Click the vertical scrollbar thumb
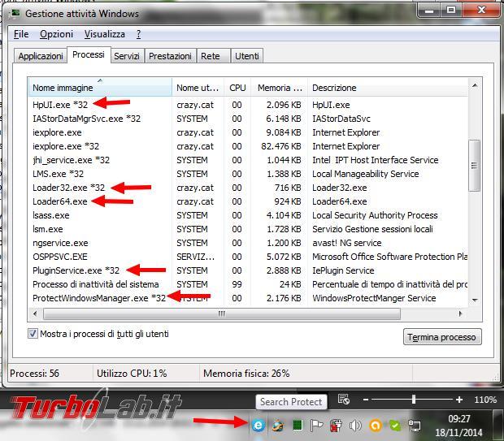 point(474,166)
